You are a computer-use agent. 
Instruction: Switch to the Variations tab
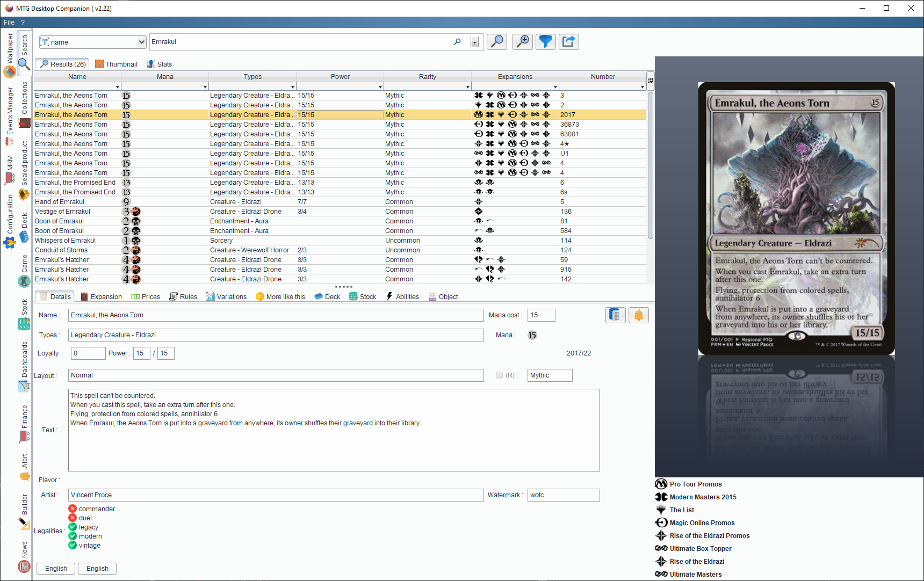coord(226,296)
